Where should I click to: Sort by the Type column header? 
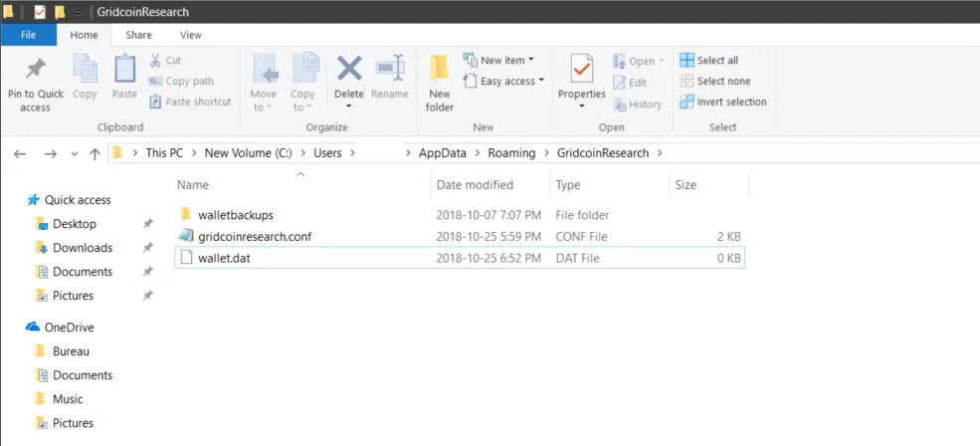[x=567, y=185]
